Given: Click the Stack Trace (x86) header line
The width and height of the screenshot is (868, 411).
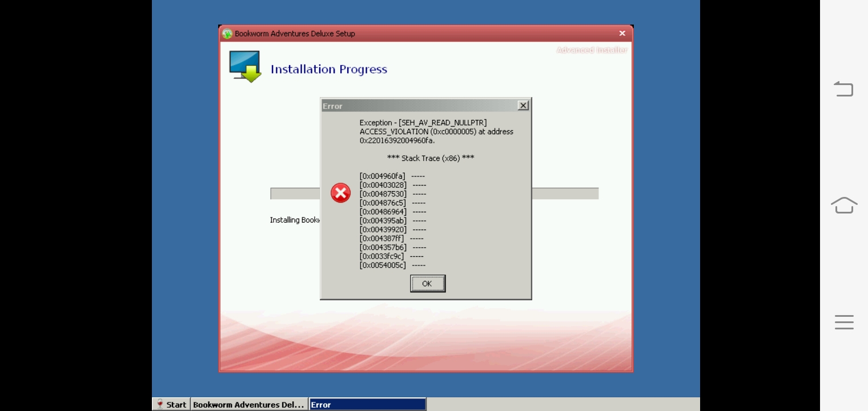Looking at the screenshot, I should (431, 158).
